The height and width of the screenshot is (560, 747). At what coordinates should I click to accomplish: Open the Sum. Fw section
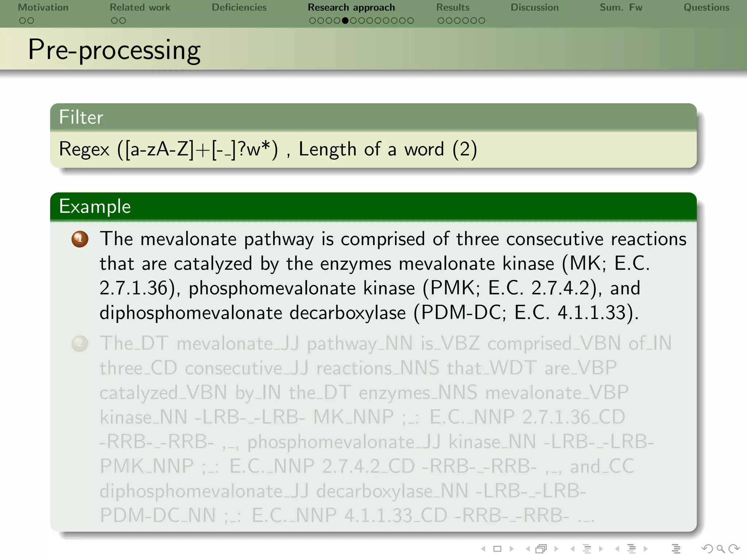tap(621, 7)
